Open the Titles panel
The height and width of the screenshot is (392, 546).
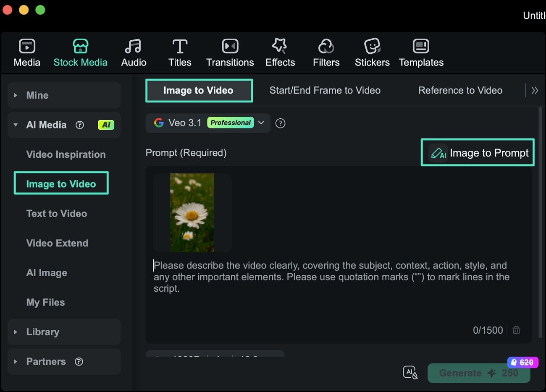pyautogui.click(x=180, y=53)
